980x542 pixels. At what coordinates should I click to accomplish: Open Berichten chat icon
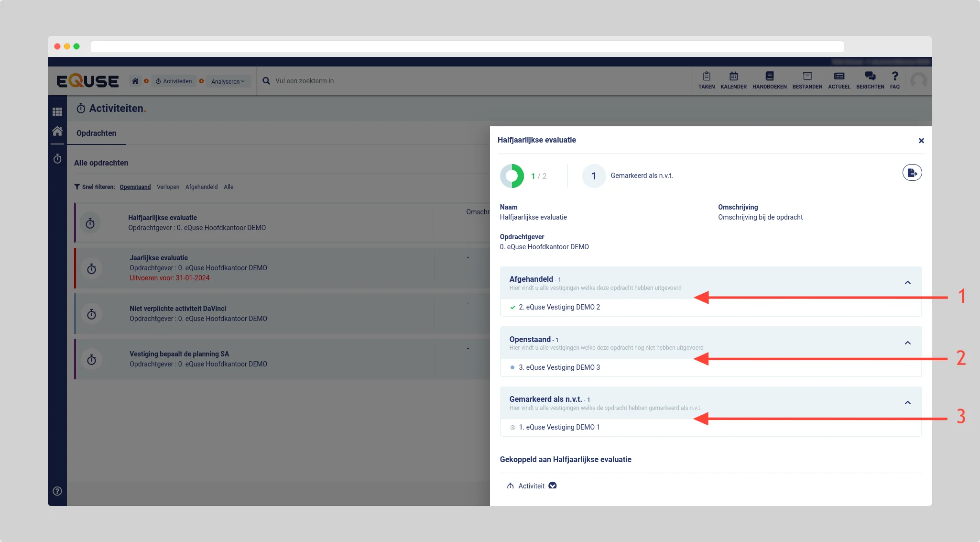click(x=870, y=80)
